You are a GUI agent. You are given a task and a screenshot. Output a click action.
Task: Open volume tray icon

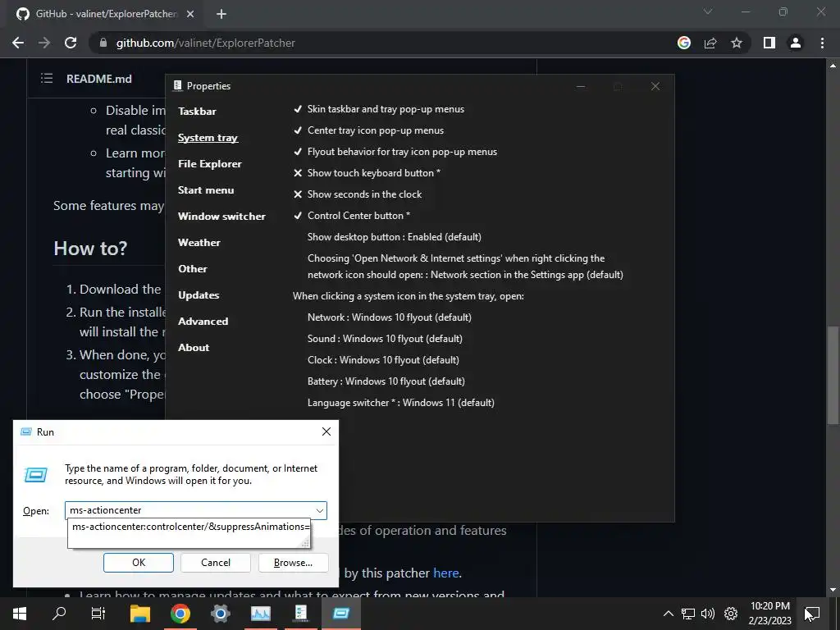coord(708,614)
